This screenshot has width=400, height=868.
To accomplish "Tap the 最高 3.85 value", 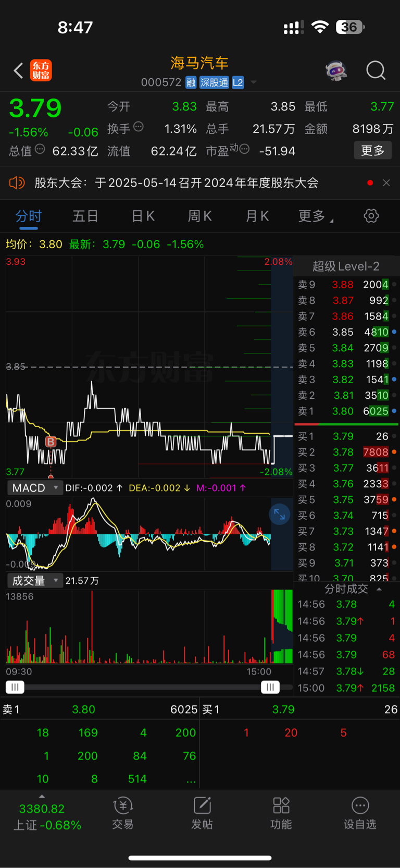I will pos(283,106).
